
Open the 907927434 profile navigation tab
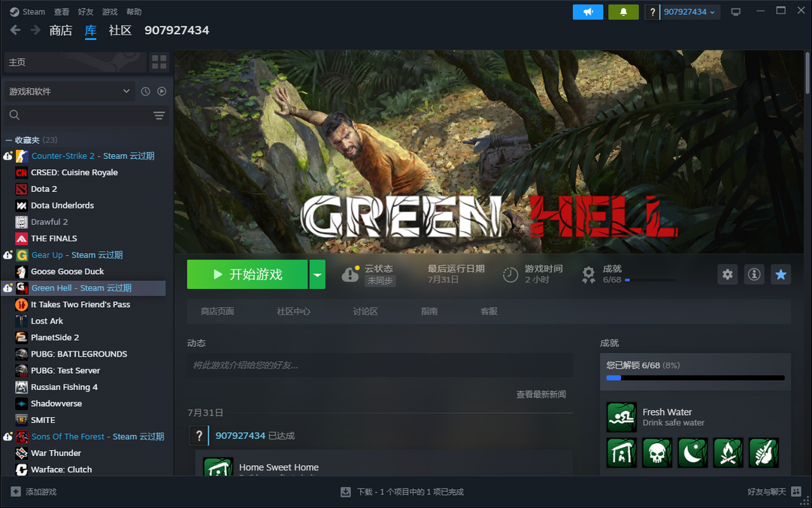tap(177, 31)
